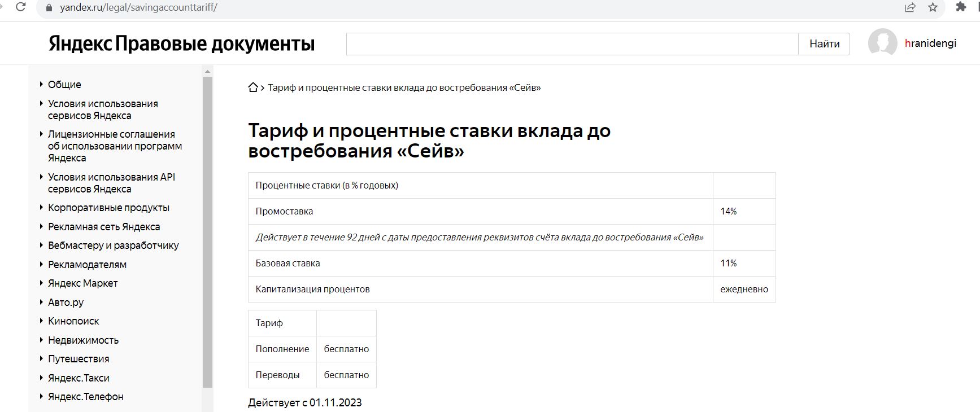Open the Яндекс.Телефон sidebar item
The image size is (980, 412).
coord(85,397)
